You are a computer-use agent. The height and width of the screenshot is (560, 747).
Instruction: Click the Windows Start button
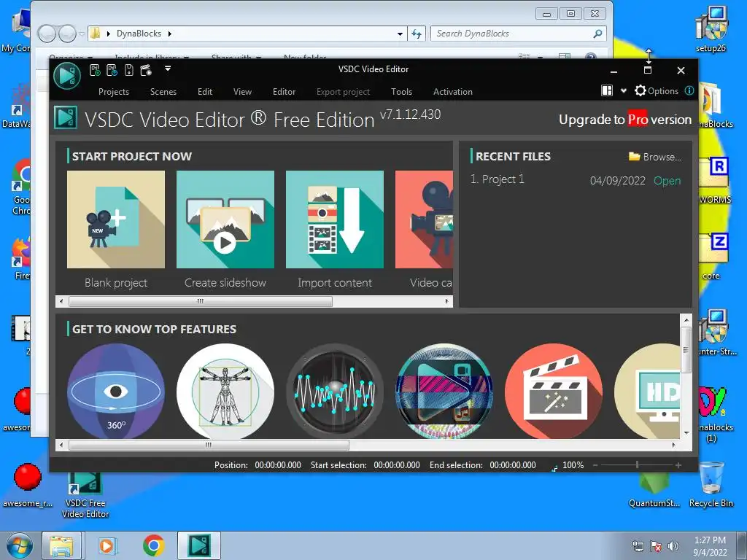click(x=20, y=545)
